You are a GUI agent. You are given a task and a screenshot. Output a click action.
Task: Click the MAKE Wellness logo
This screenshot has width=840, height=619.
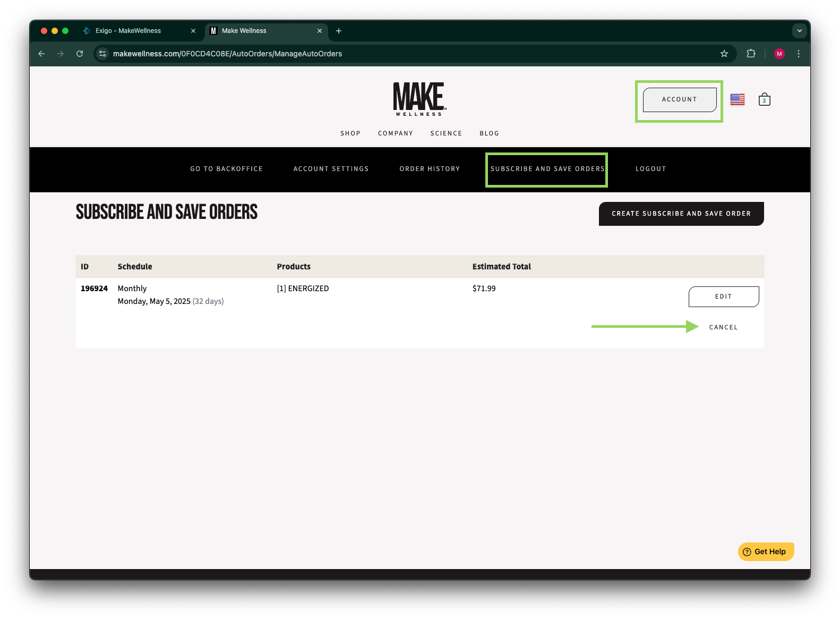coord(419,99)
